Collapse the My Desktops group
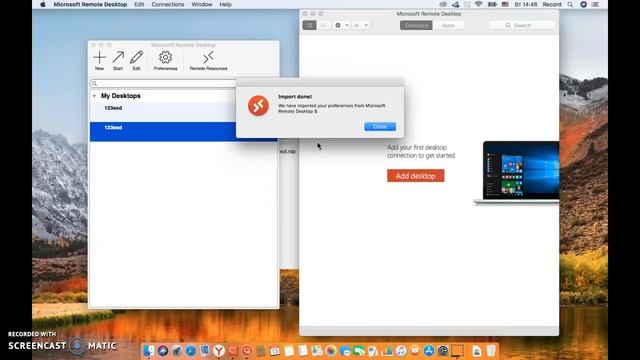The image size is (640, 360). [94, 96]
